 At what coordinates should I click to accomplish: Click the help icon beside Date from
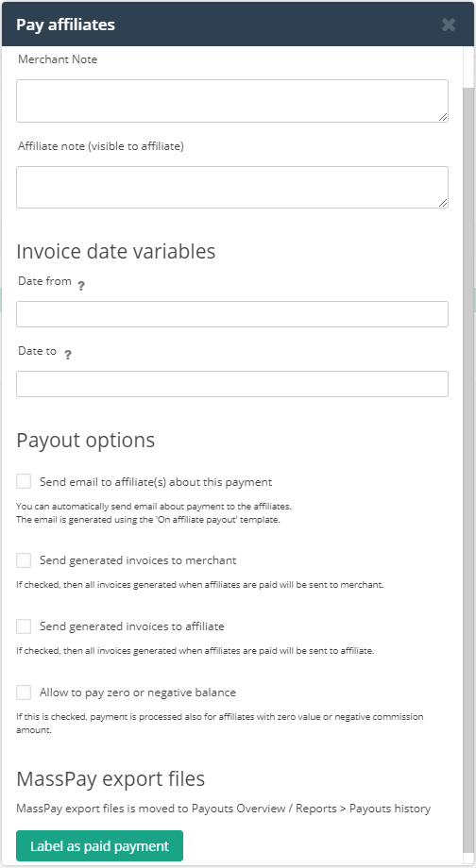point(81,286)
